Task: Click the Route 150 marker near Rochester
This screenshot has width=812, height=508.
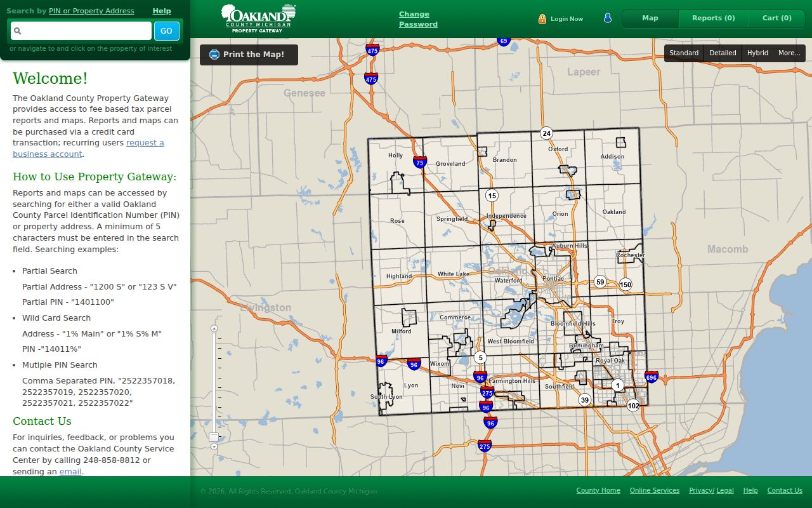Action: tap(625, 284)
